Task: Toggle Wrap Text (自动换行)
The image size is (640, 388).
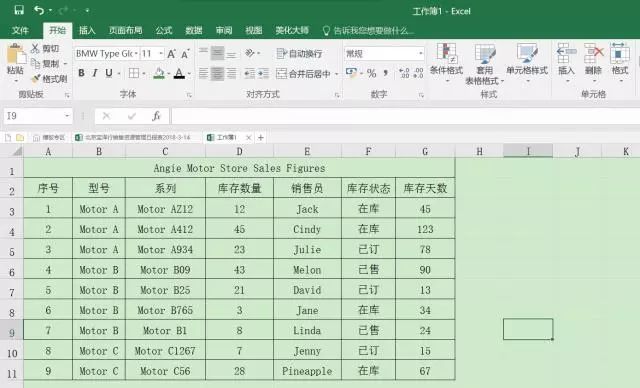Action: [299, 53]
